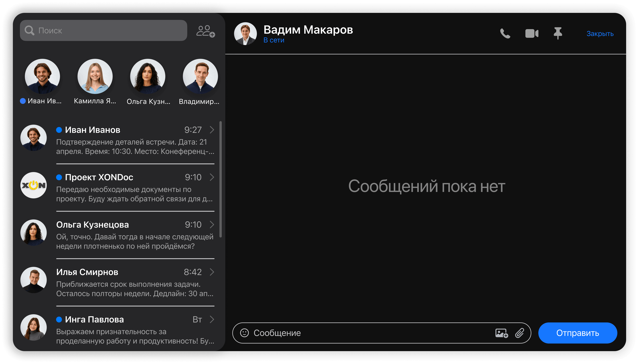This screenshot has height=364, width=639.
Task: Open the Проект XONDoc conversation name
Action: (x=99, y=177)
